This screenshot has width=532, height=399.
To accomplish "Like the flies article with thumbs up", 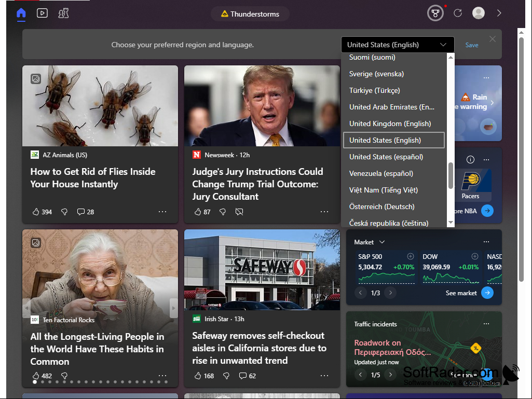I will click(36, 212).
